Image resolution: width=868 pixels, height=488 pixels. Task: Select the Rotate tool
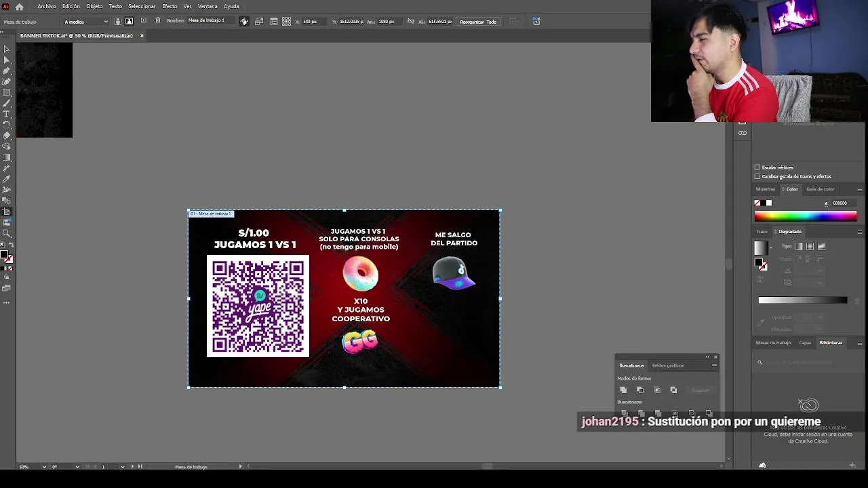[7, 125]
